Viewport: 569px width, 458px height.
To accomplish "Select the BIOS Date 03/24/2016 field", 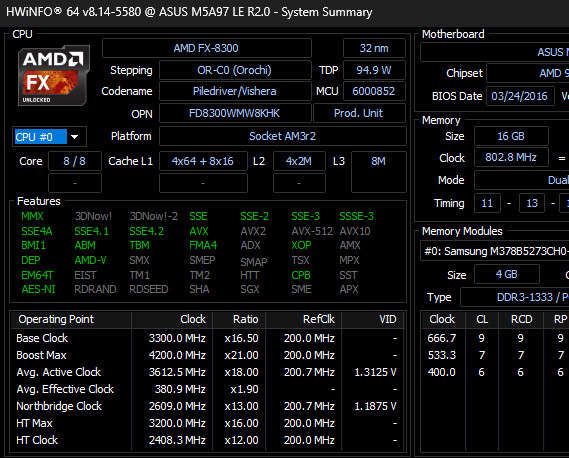I will point(520,96).
